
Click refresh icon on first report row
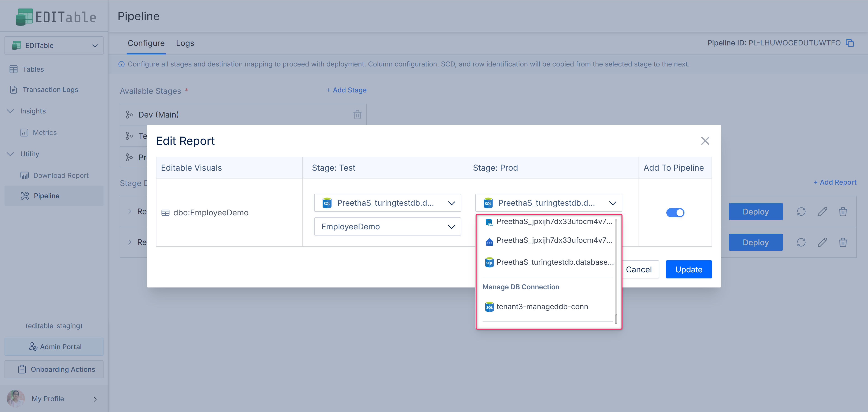[x=801, y=212]
